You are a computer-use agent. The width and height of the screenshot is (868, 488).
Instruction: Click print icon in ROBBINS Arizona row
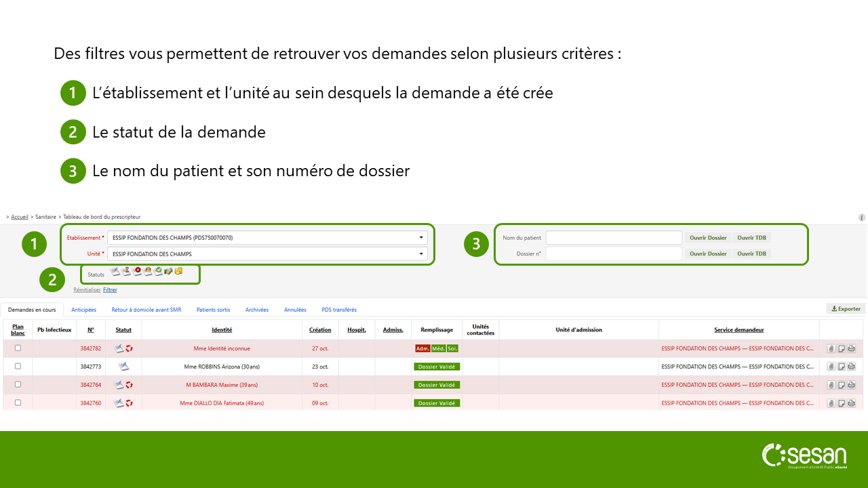click(851, 367)
